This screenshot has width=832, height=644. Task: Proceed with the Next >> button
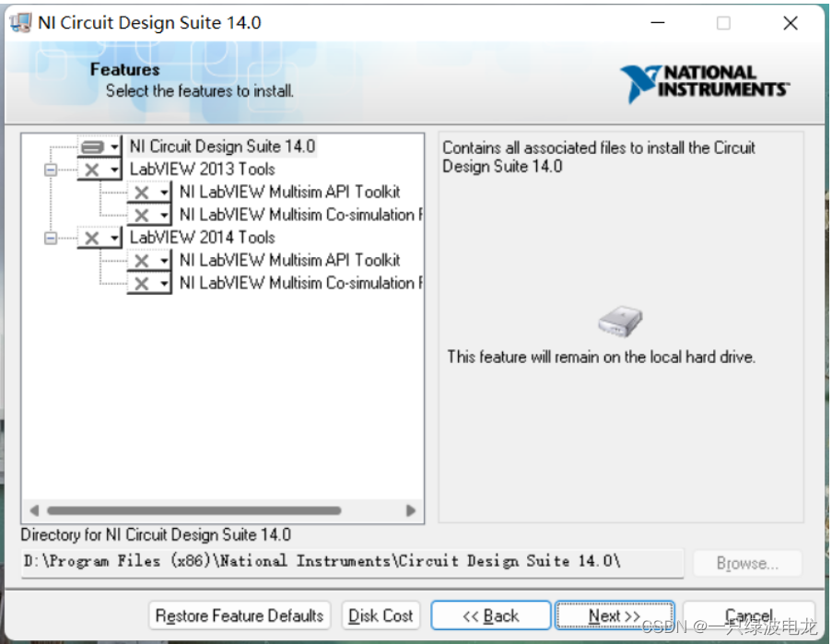[615, 615]
